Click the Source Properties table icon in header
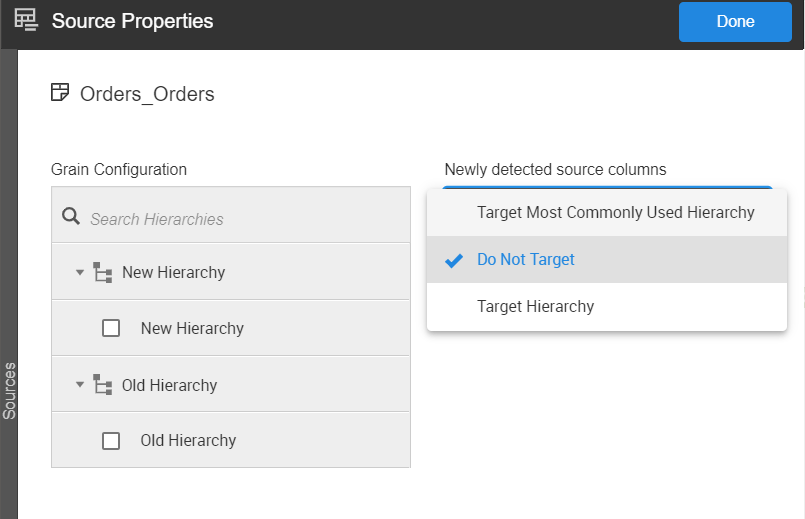This screenshot has width=805, height=519. [x=26, y=20]
